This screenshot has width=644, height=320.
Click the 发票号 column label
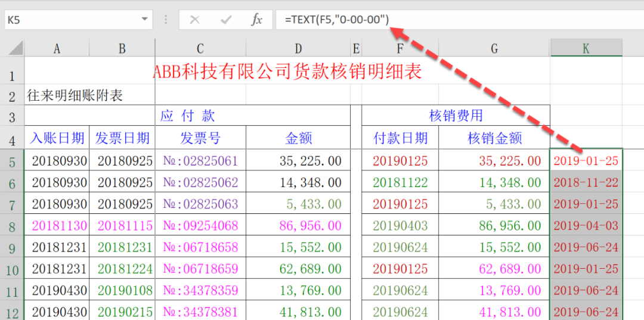click(x=200, y=138)
